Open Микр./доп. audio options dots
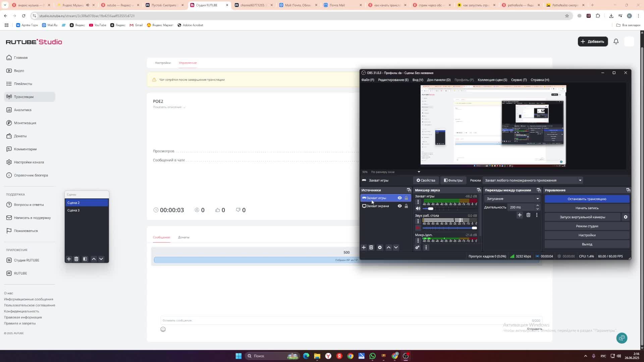This screenshot has height=362, width=644. (x=418, y=241)
